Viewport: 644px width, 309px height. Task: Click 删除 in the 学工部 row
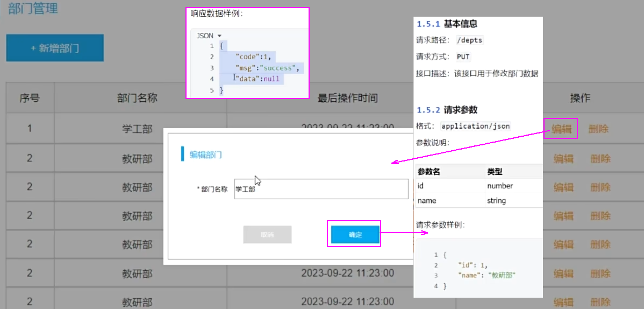tap(599, 129)
